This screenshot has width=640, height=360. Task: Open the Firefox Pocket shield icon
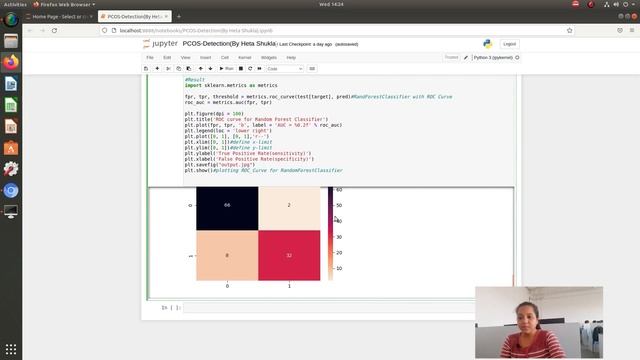[620, 30]
